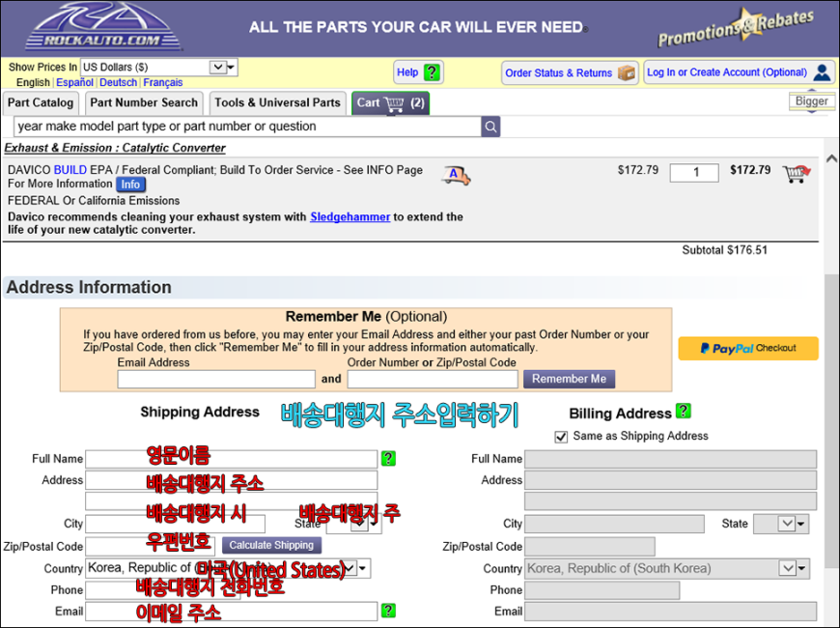Click the Shipping Address first line field
The height and width of the screenshot is (628, 840).
(232, 480)
